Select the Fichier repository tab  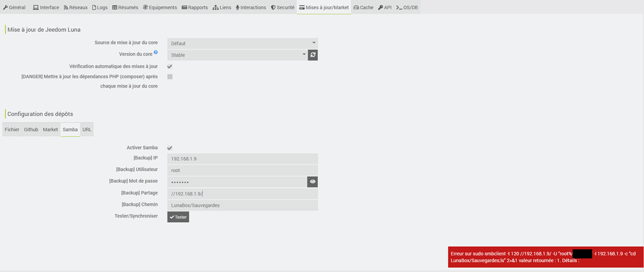(12, 129)
